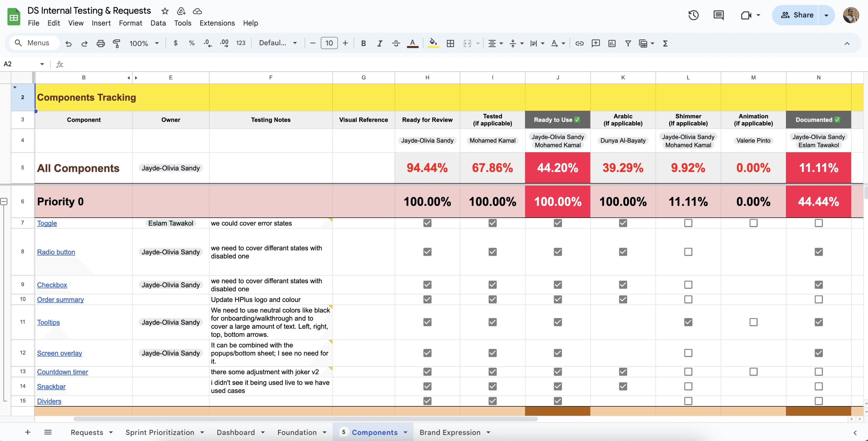Viewport: 868px width, 441px height.
Task: Click the create filter funnel icon
Action: pos(628,43)
